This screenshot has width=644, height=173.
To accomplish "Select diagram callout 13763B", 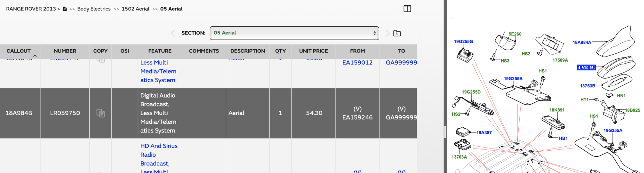I will pyautogui.click(x=588, y=86).
